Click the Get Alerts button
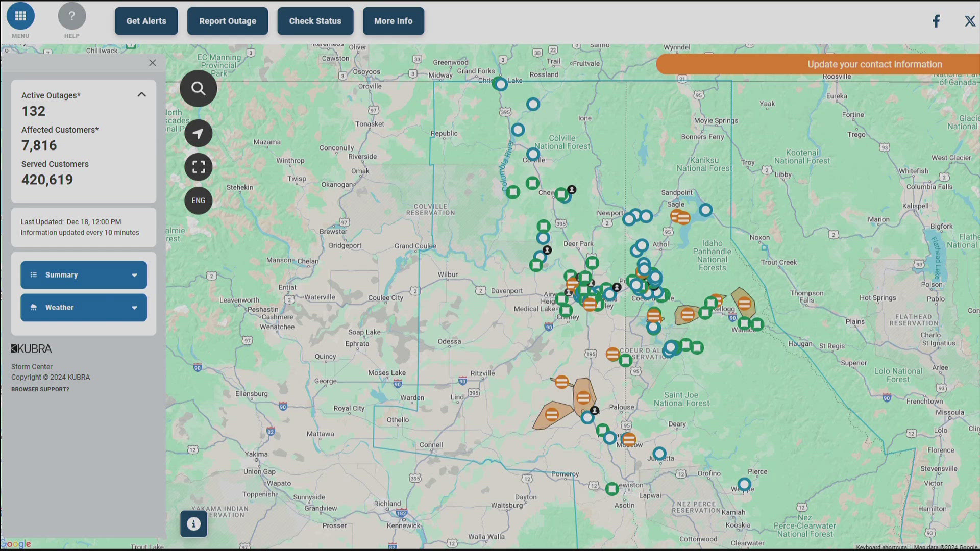Viewport: 980px width, 551px height. coord(146,21)
